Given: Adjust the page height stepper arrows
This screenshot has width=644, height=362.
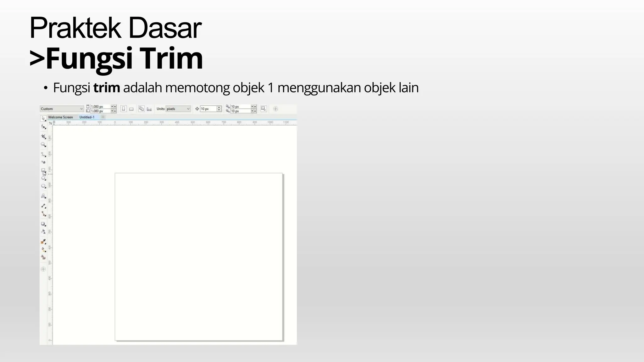Looking at the screenshot, I should tap(114, 111).
